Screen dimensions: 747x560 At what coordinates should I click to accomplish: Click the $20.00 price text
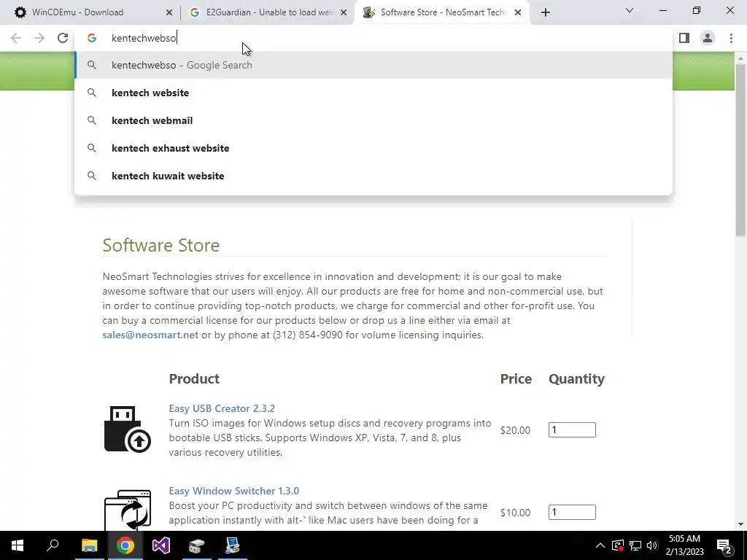point(515,430)
